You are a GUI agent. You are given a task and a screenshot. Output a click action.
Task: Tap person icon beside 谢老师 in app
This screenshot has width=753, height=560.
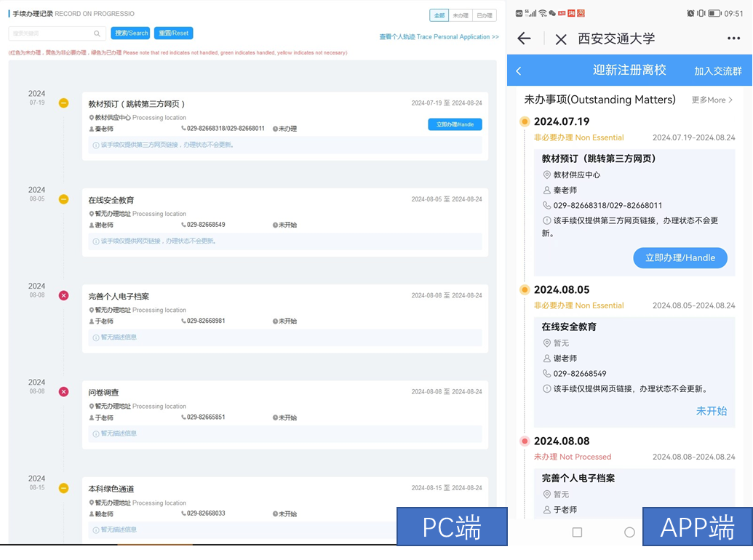[546, 358]
